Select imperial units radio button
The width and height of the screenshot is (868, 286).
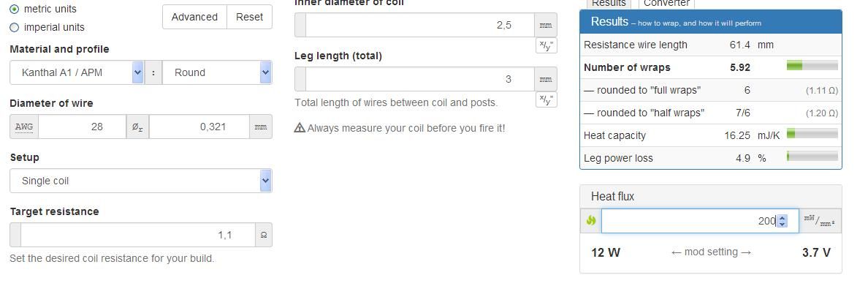pos(15,27)
